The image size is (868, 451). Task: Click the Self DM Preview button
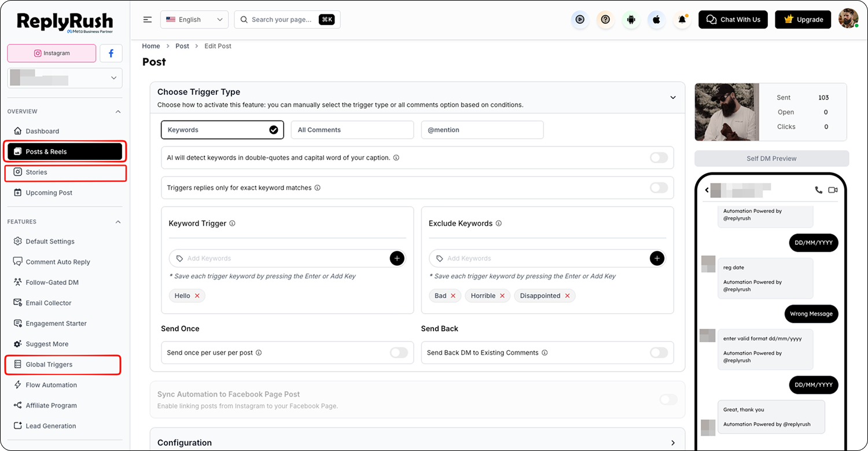771,159
